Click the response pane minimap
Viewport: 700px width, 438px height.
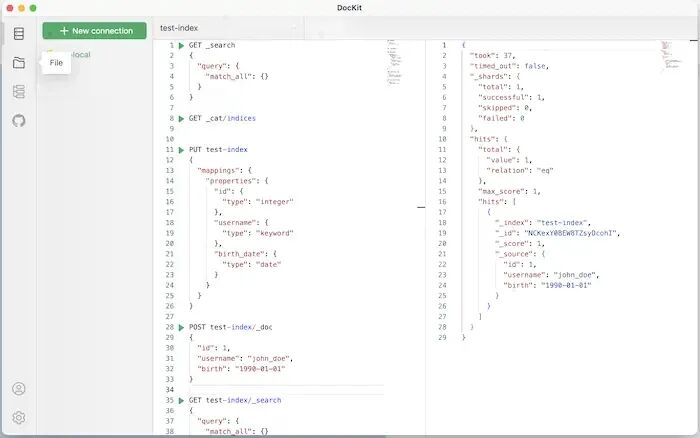pos(671,54)
